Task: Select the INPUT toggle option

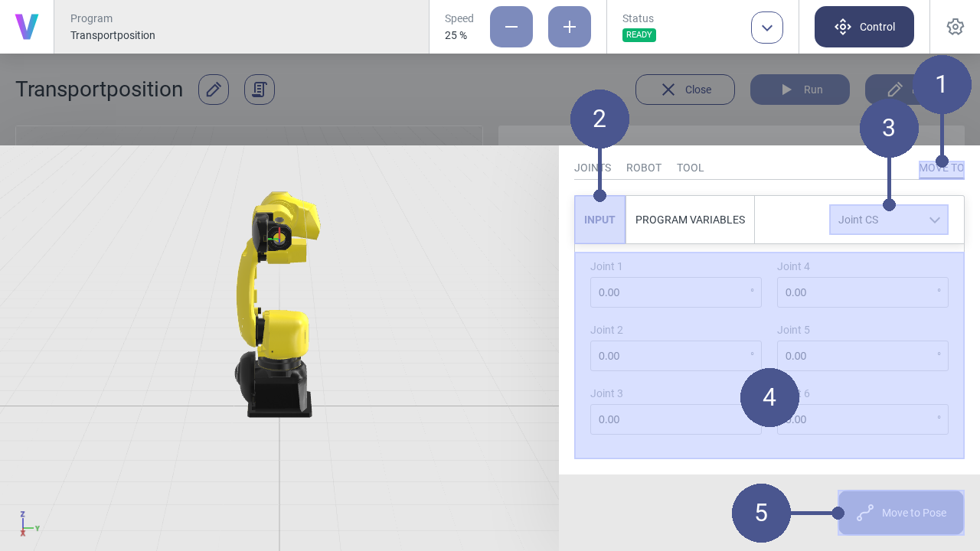Action: [599, 220]
